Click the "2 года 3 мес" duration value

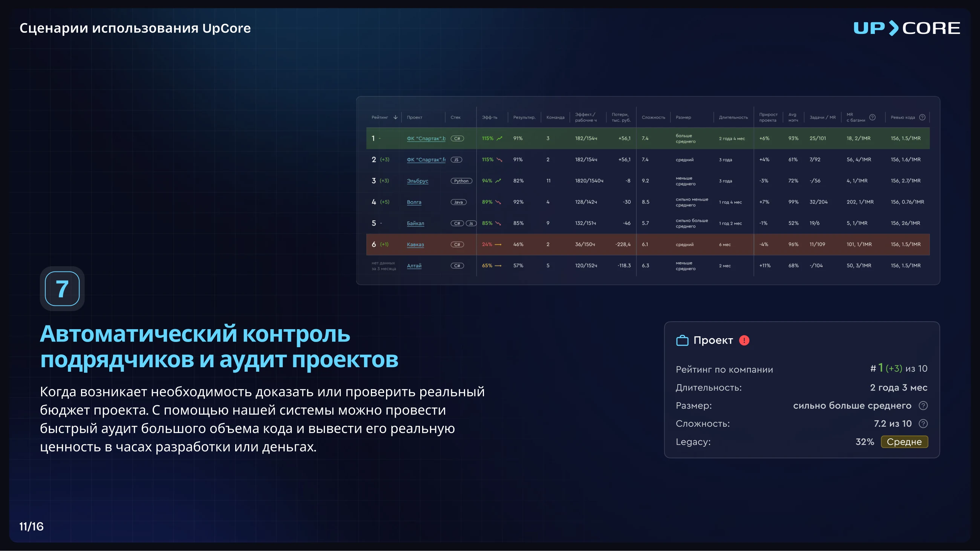[x=899, y=388]
